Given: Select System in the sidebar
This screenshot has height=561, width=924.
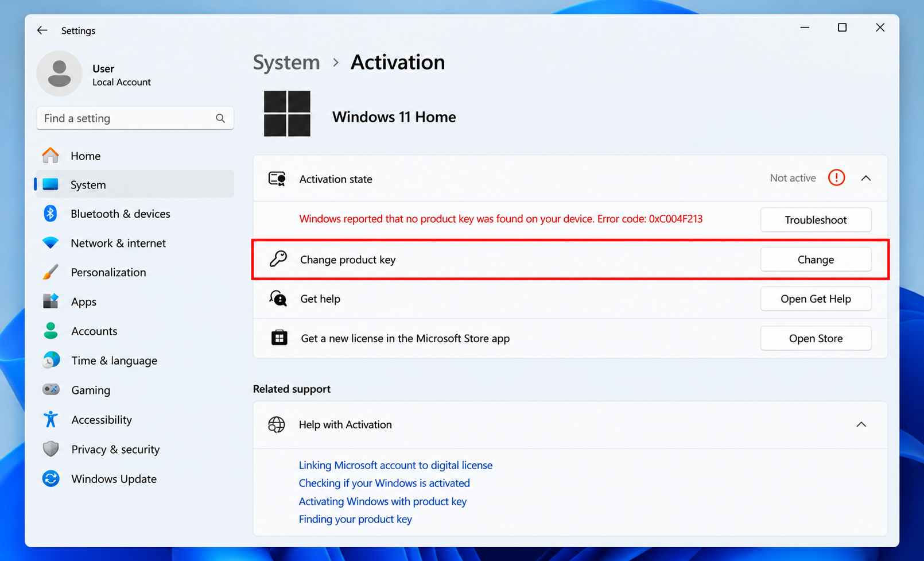Looking at the screenshot, I should point(135,184).
